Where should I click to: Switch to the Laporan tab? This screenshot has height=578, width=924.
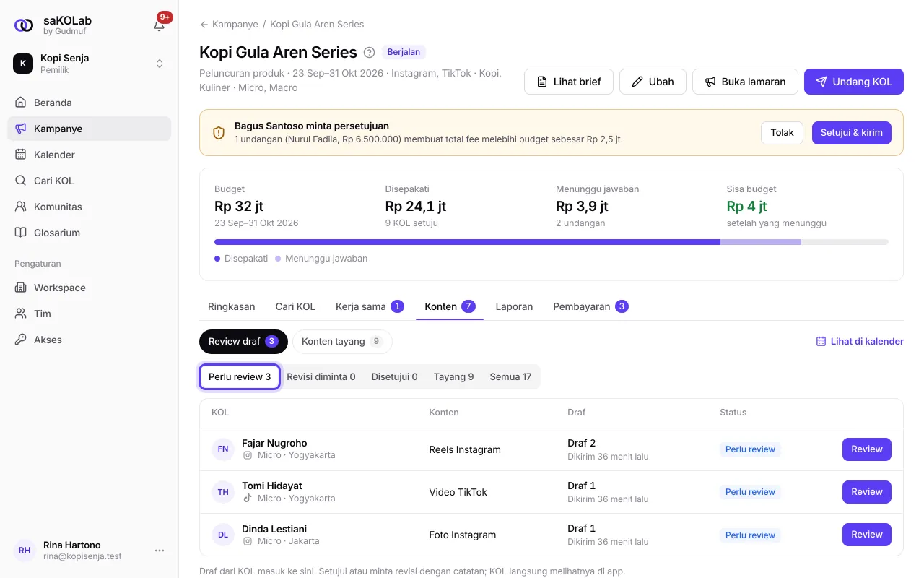click(514, 306)
